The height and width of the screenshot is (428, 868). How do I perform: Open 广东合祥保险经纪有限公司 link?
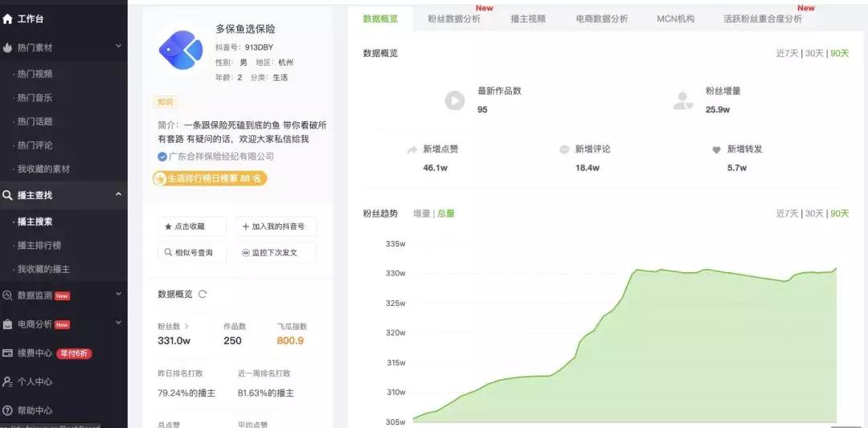tap(221, 157)
